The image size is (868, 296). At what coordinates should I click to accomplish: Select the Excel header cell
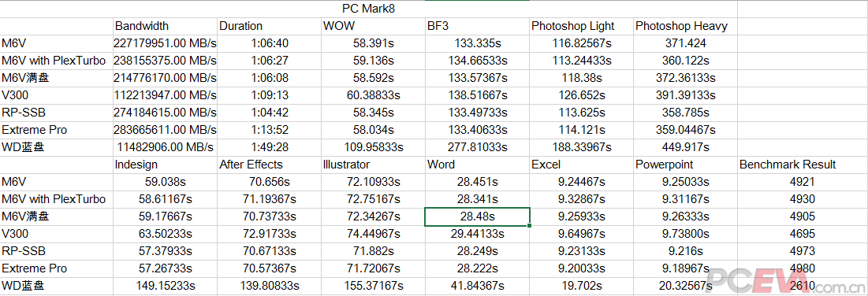pyautogui.click(x=581, y=165)
